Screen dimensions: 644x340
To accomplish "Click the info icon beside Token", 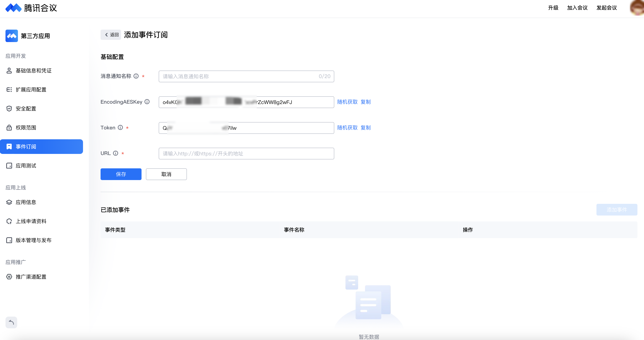I will (120, 128).
